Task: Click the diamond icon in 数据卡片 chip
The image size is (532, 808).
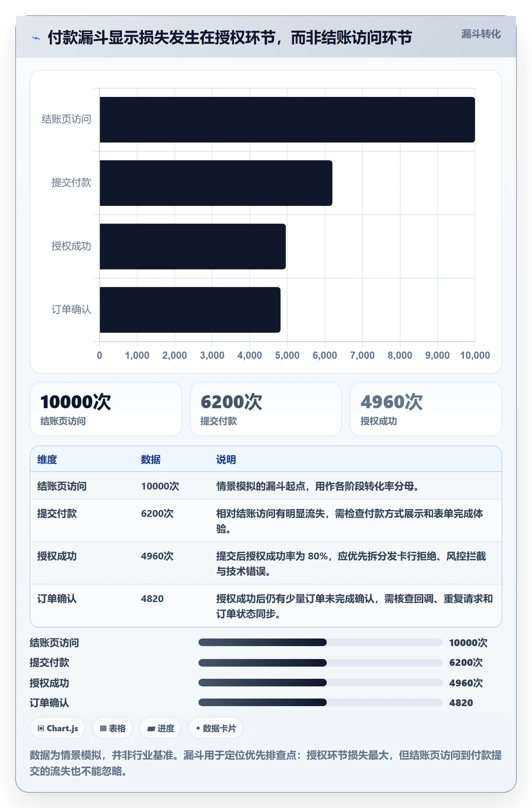Action: pyautogui.click(x=198, y=728)
